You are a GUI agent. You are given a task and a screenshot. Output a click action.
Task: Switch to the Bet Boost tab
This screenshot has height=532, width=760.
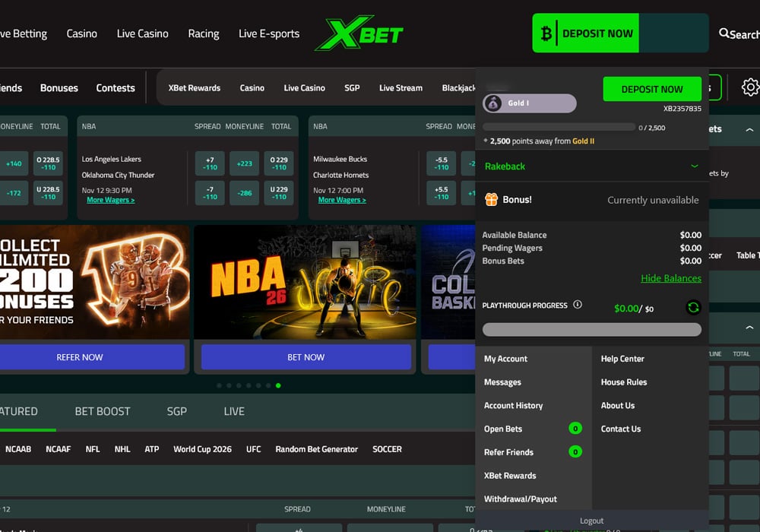tap(103, 411)
